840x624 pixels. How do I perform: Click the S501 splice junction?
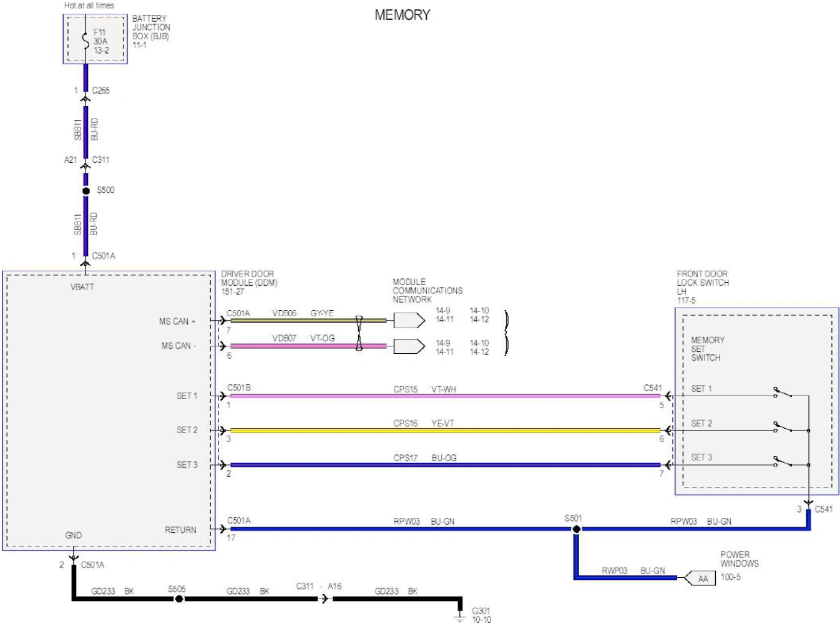(x=576, y=529)
